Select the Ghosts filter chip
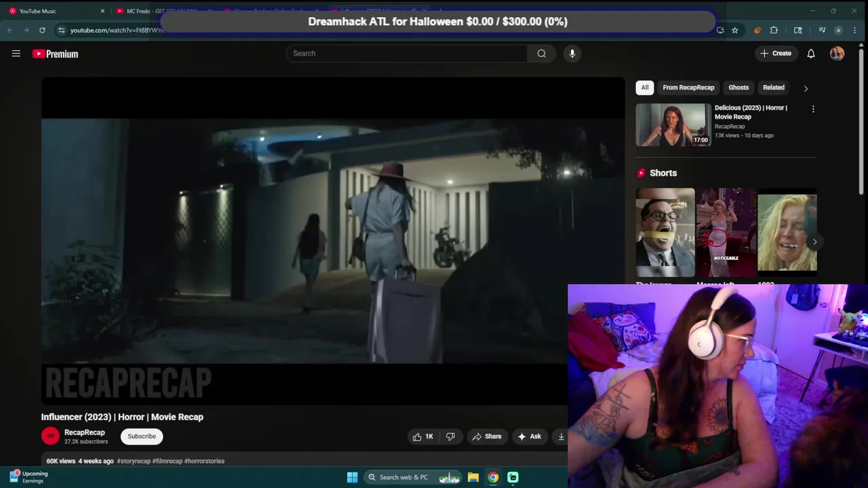 [x=738, y=87]
